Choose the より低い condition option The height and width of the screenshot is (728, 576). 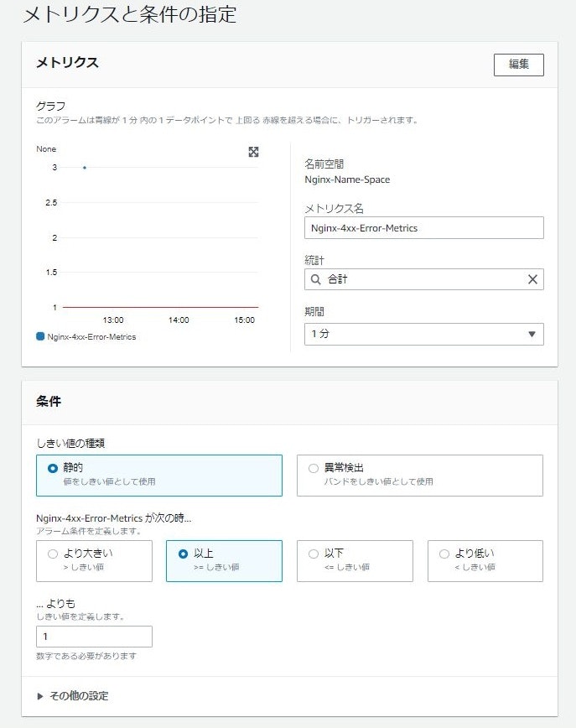pos(485,561)
